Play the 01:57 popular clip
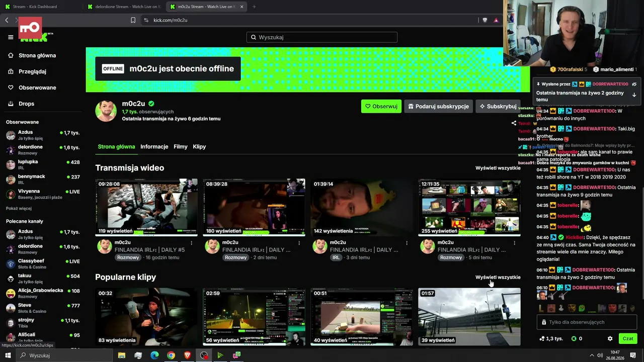 click(x=469, y=317)
